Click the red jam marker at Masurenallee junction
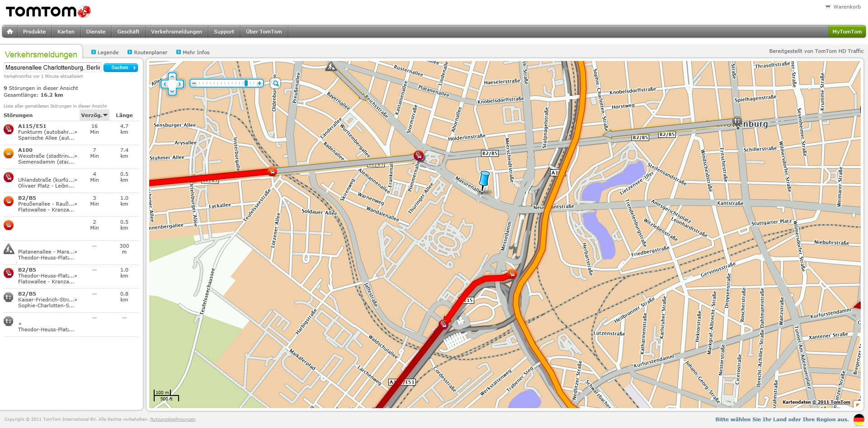Viewport: 868px width, 428px height. coord(419,155)
